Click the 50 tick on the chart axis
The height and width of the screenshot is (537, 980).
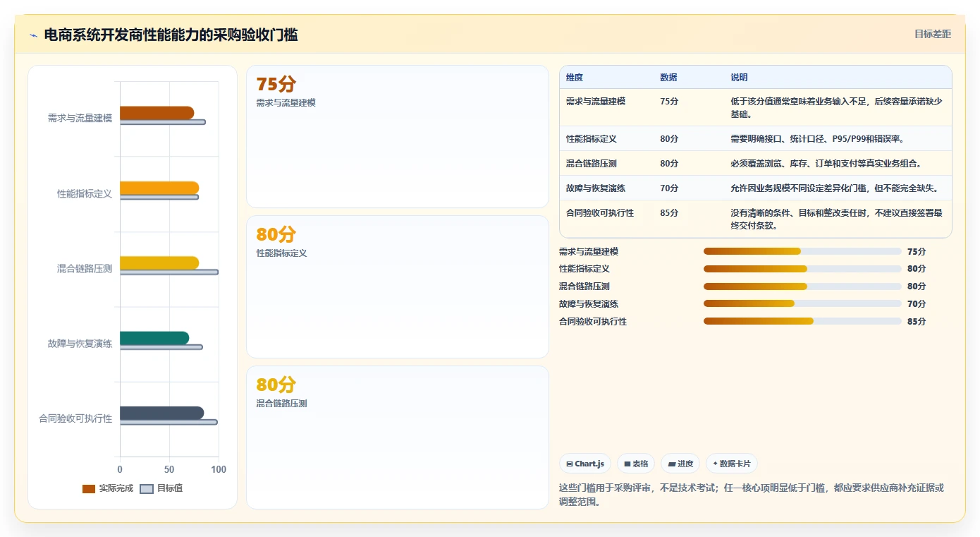pos(169,469)
